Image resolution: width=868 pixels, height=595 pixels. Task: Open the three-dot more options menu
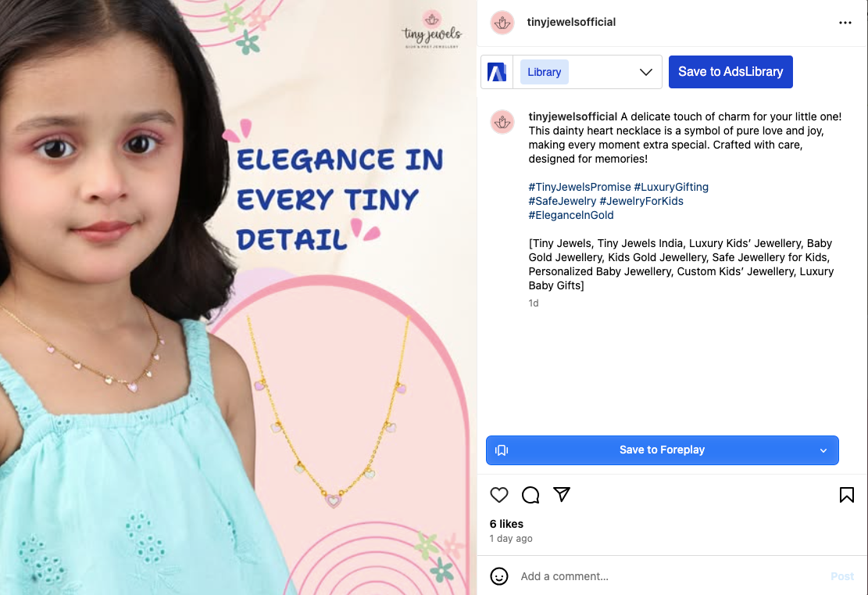845,23
